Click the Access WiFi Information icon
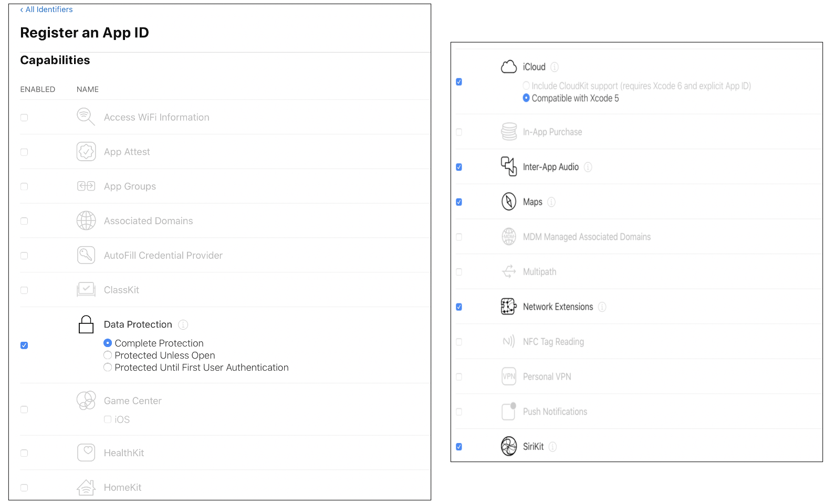Image resolution: width=835 pixels, height=504 pixels. point(86,117)
